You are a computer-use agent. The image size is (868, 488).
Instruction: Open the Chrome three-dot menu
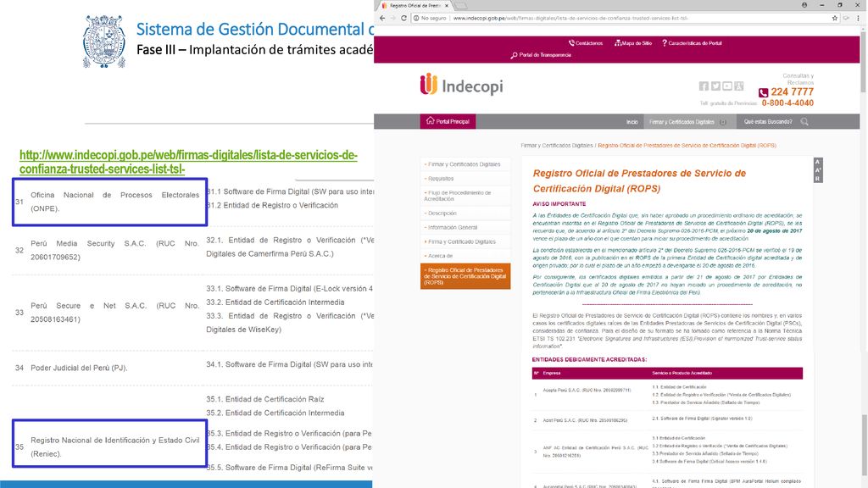click(859, 19)
